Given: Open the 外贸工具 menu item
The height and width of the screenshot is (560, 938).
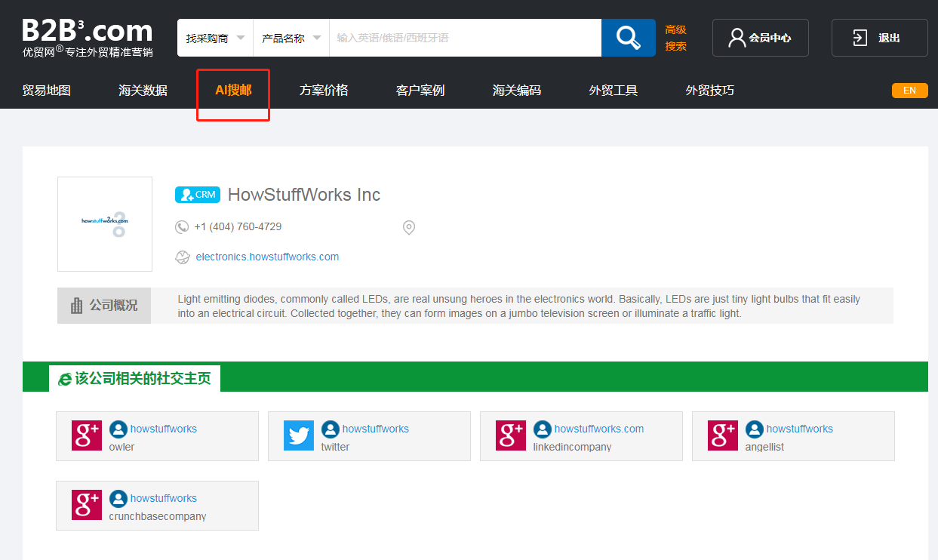Looking at the screenshot, I should point(614,91).
